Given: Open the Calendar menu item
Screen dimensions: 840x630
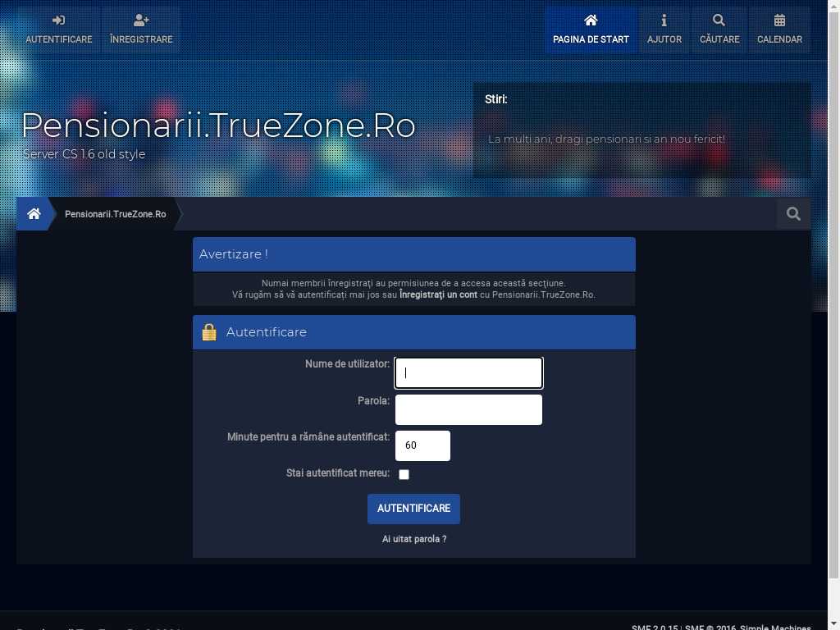Looking at the screenshot, I should tap(779, 30).
